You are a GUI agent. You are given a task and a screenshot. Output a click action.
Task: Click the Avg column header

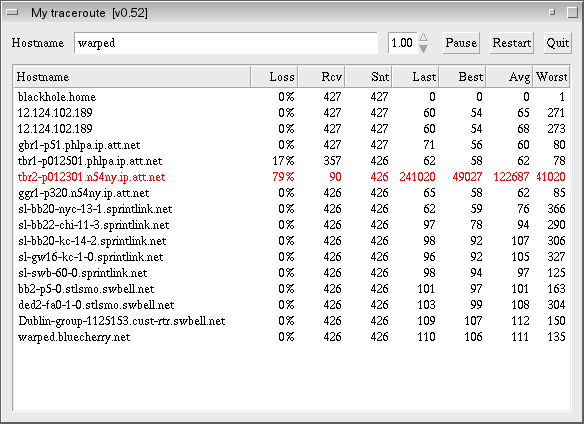[510, 77]
